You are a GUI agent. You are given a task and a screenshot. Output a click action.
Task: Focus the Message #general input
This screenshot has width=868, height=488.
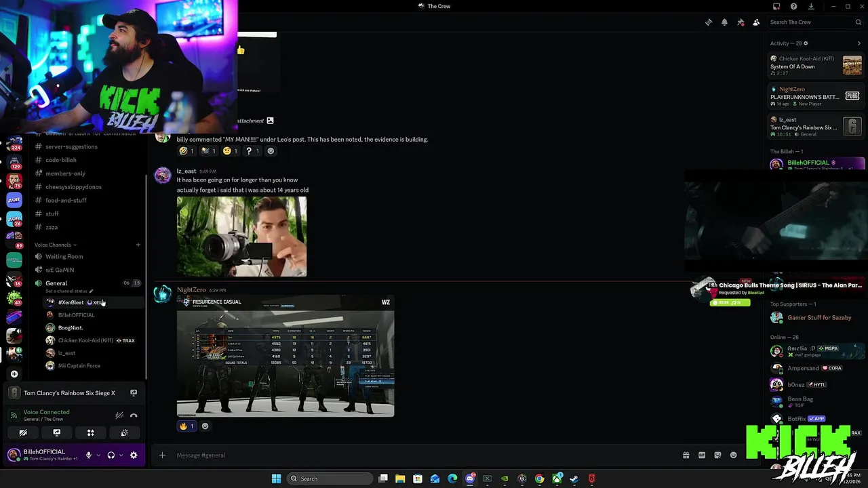pyautogui.click(x=420, y=455)
